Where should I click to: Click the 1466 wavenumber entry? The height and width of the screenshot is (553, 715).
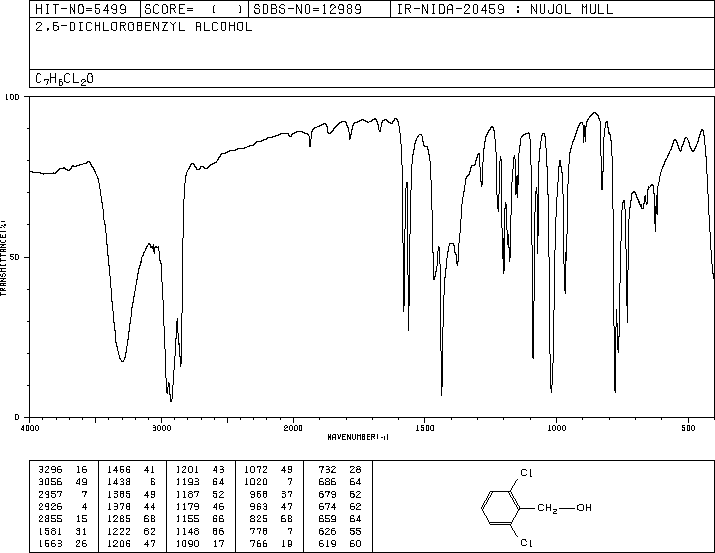point(119,470)
